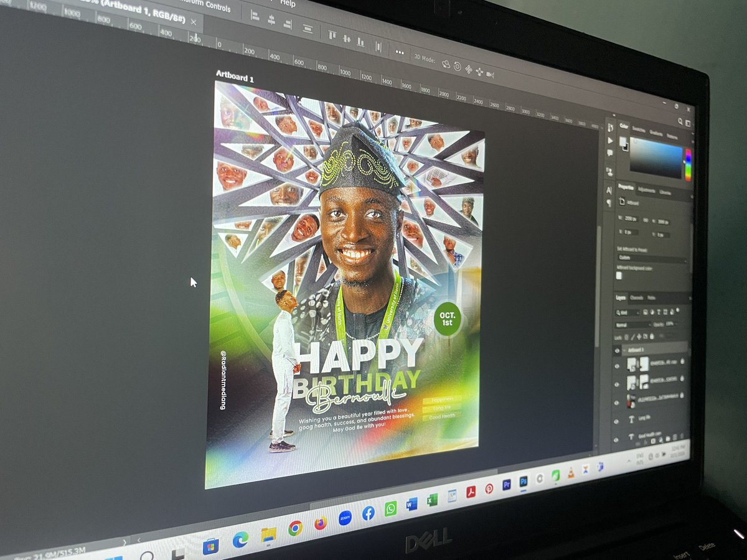Select the 3D pan mode icon
The image size is (747, 560).
click(469, 69)
